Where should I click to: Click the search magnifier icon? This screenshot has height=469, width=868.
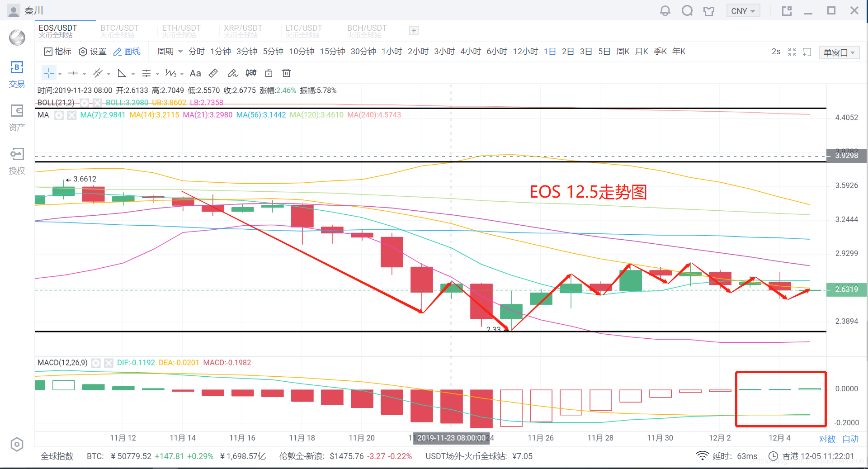(x=687, y=11)
